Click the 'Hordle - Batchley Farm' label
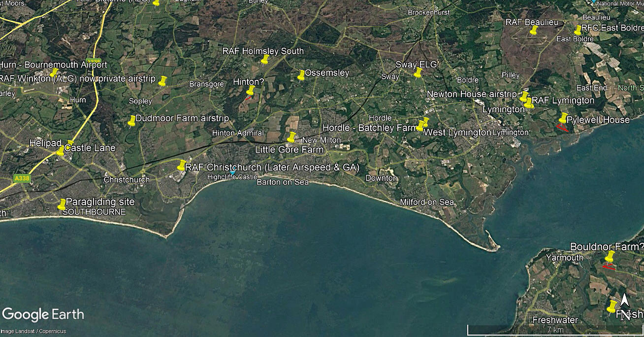644x337 pixels. [370, 128]
